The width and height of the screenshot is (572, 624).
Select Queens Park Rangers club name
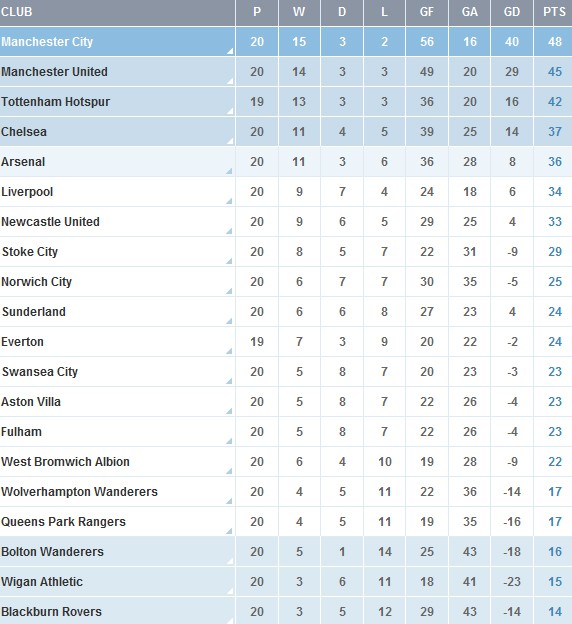(x=64, y=522)
